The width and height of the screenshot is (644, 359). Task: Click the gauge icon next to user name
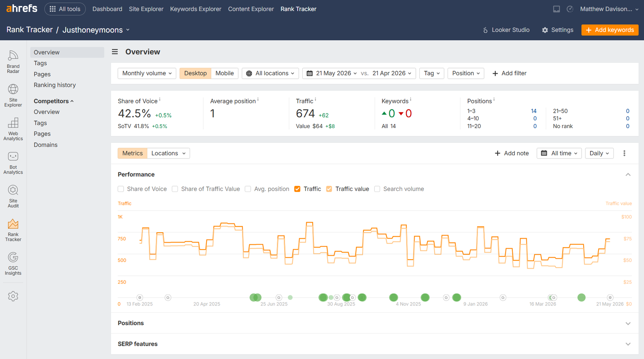[570, 9]
